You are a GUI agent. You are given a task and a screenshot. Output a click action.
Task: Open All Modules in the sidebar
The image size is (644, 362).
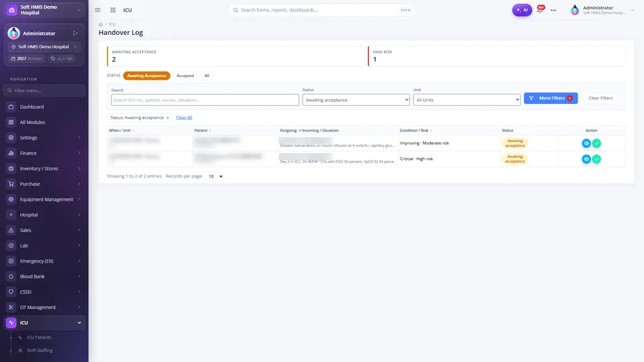click(x=44, y=122)
